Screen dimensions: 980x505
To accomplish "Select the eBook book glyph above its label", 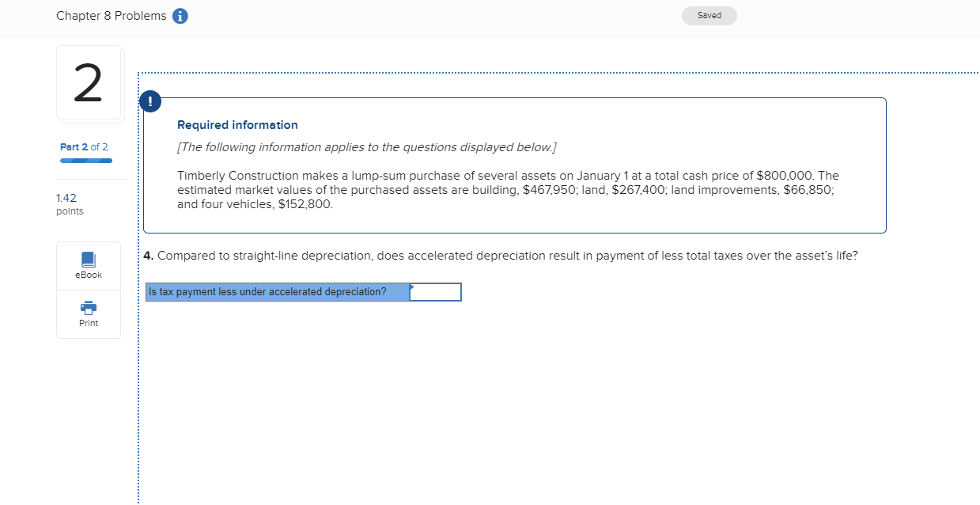I will pyautogui.click(x=88, y=260).
